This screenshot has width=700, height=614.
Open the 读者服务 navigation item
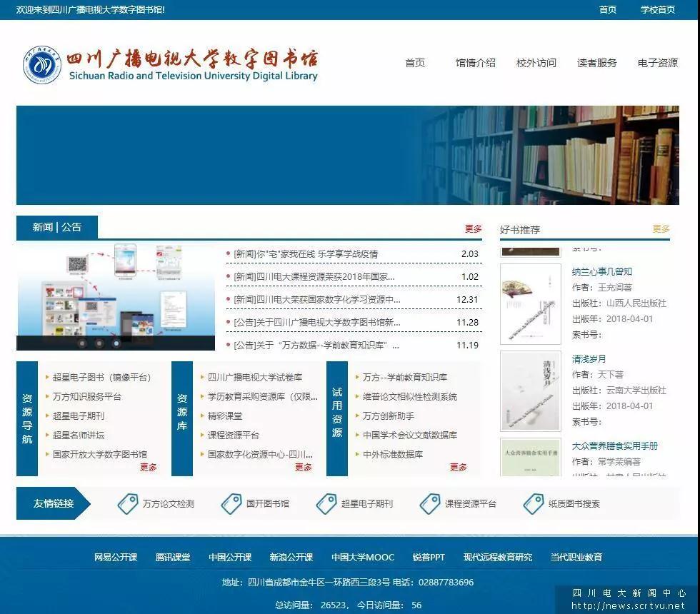pos(596,63)
